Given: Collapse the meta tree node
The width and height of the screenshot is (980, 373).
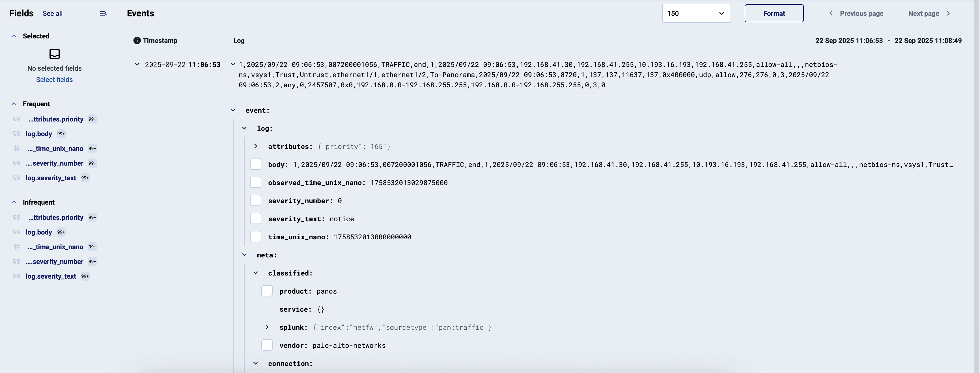Looking at the screenshot, I should click(244, 255).
